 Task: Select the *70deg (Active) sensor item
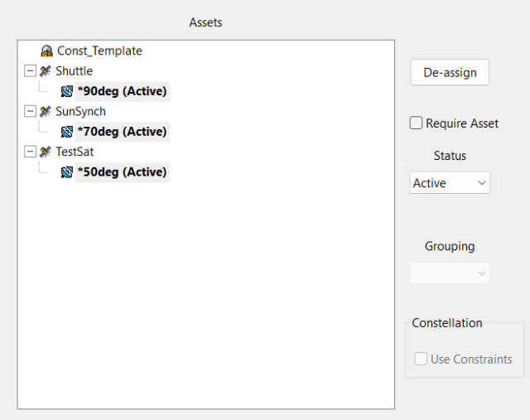[x=122, y=132]
